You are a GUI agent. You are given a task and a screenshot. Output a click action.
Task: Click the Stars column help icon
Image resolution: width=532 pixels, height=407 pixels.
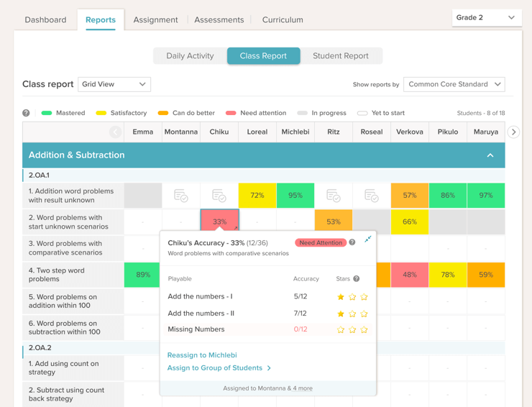tap(357, 279)
